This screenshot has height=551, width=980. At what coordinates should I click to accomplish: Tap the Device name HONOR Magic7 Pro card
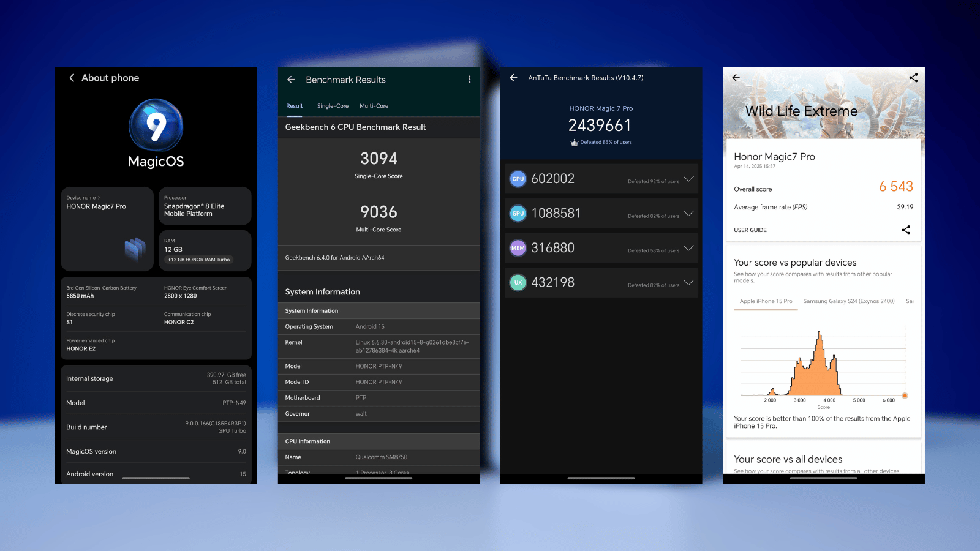[107, 228]
